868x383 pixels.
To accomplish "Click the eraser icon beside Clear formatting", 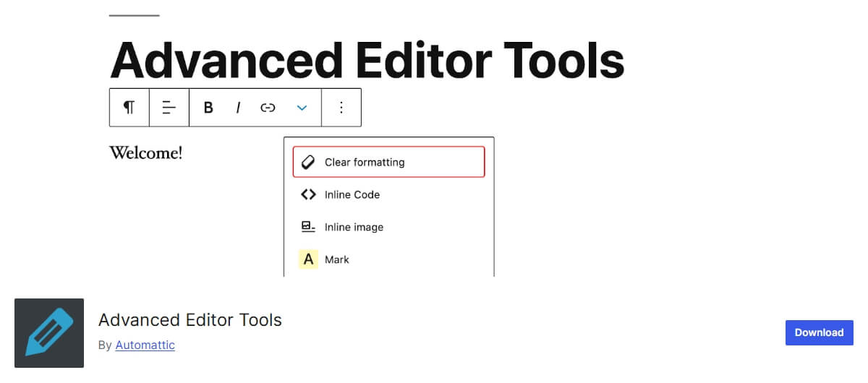I will (x=308, y=162).
